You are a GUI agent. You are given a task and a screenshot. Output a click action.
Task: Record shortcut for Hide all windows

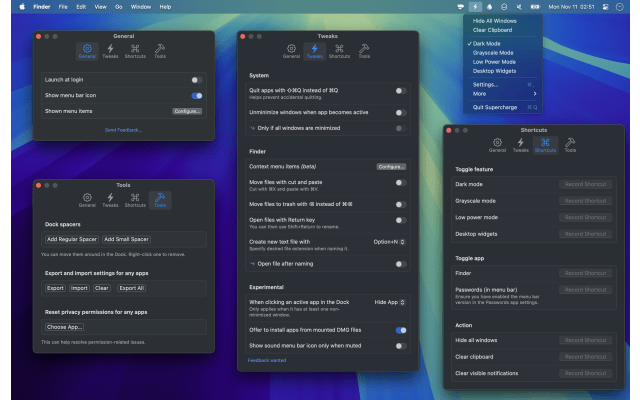click(x=585, y=340)
